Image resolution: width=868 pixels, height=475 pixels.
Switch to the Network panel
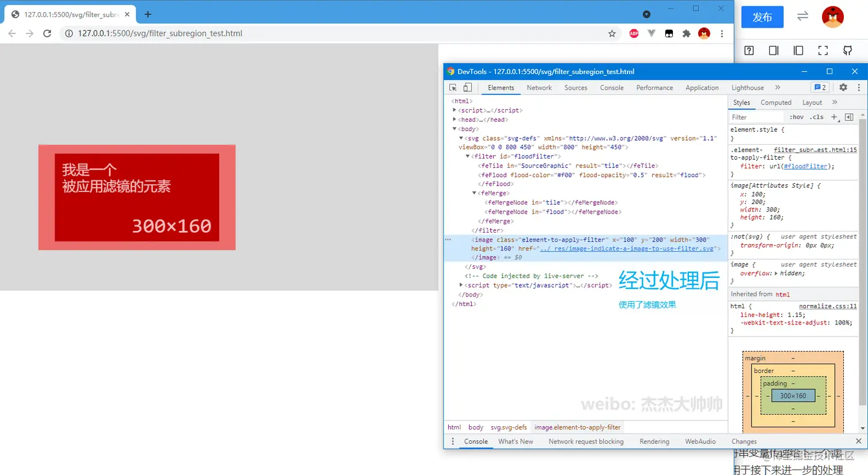[539, 88]
